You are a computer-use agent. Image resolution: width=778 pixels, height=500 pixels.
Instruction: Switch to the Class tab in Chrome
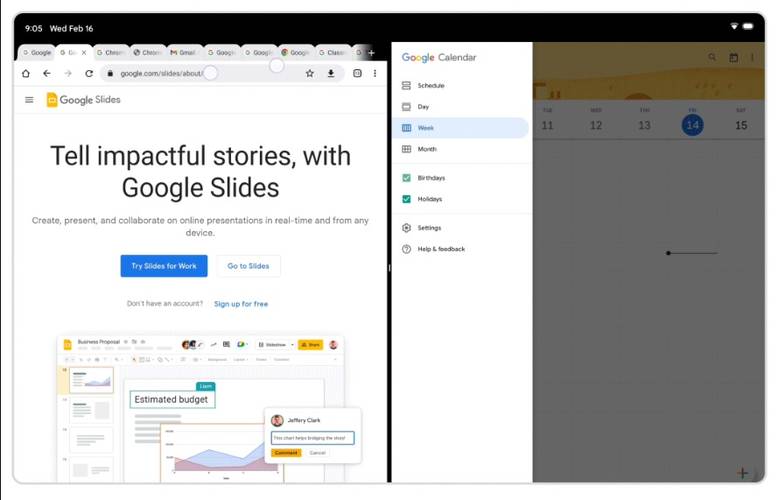(333, 53)
